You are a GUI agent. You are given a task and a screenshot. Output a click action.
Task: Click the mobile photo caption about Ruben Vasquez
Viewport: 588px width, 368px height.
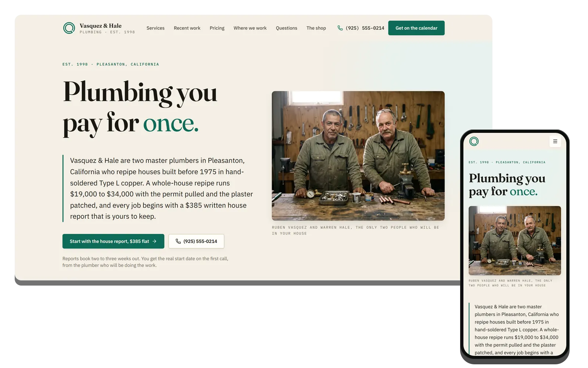point(510,283)
